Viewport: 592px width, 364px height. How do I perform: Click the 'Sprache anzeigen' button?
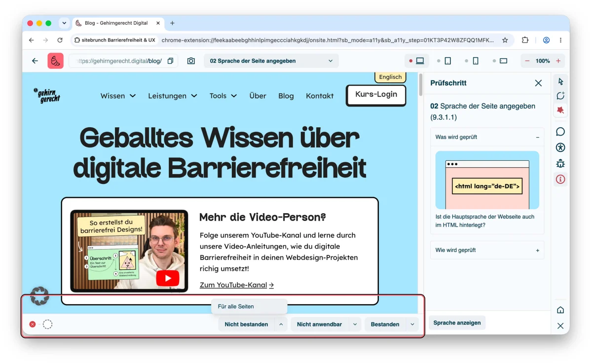pos(457,323)
